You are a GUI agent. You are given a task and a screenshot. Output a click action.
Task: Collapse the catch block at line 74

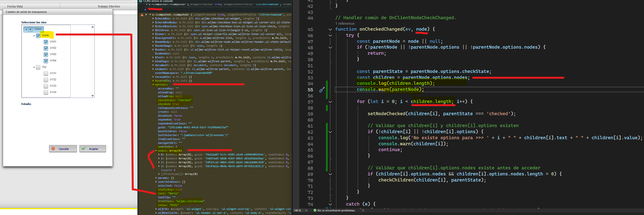(330, 204)
